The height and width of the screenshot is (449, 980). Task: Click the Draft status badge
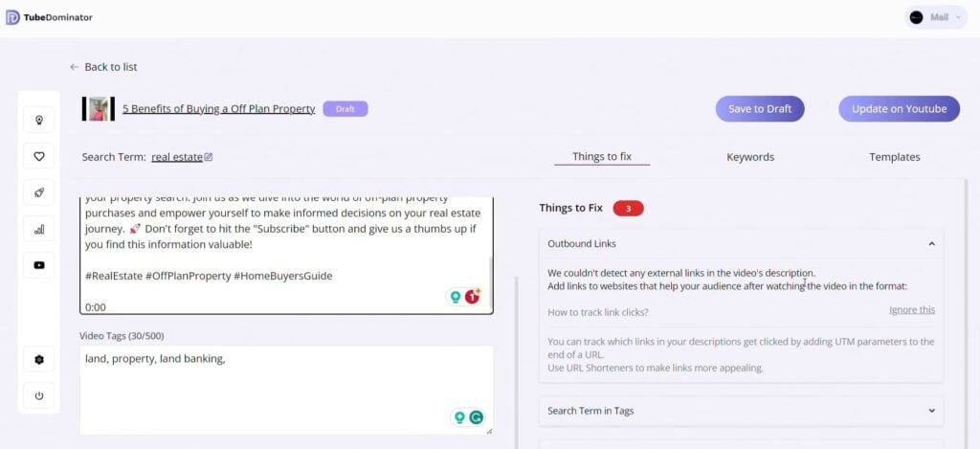(345, 109)
